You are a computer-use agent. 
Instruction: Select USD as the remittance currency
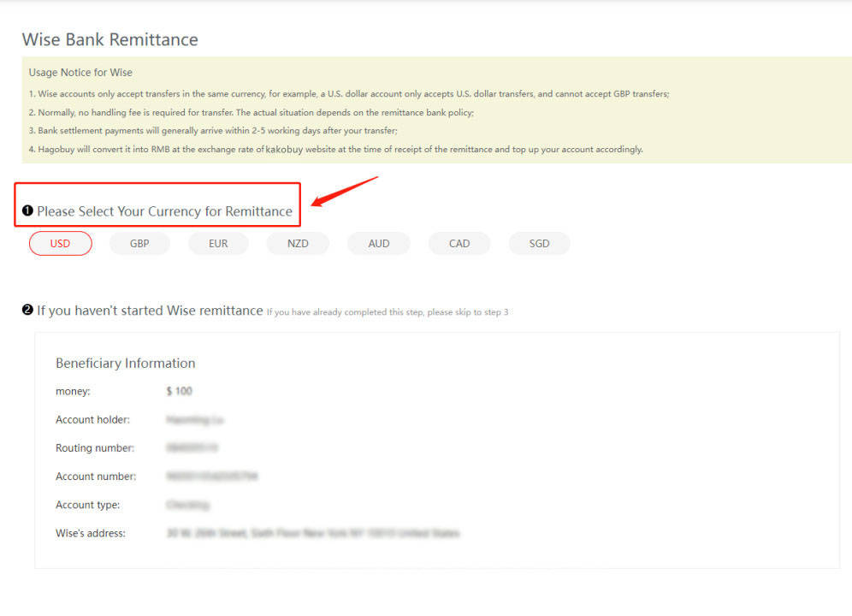pyautogui.click(x=61, y=244)
